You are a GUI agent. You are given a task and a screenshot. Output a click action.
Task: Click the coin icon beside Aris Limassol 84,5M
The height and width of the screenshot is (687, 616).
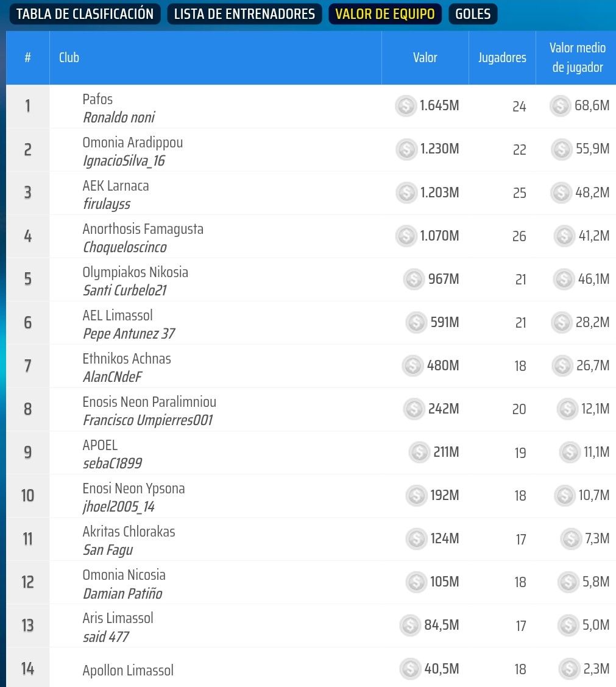(x=411, y=625)
